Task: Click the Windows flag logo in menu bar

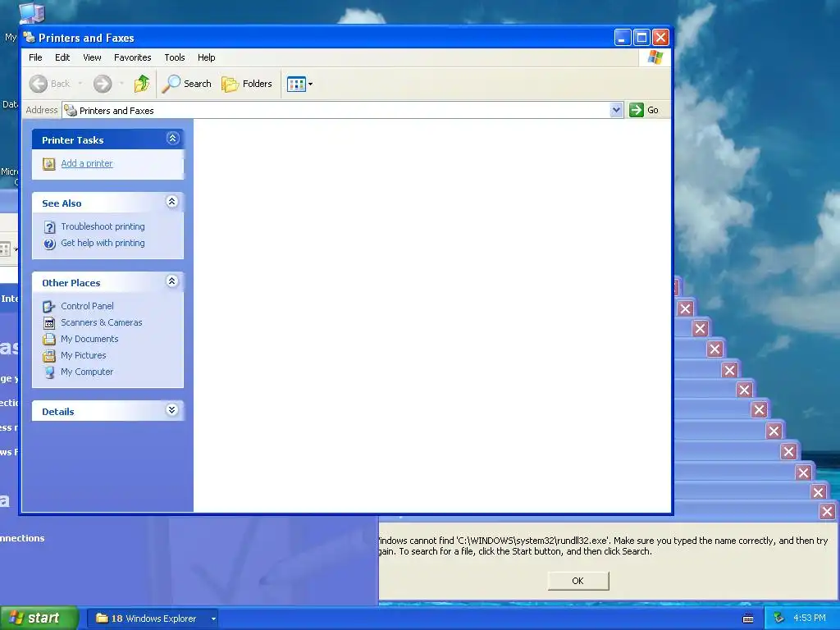Action: tap(655, 57)
